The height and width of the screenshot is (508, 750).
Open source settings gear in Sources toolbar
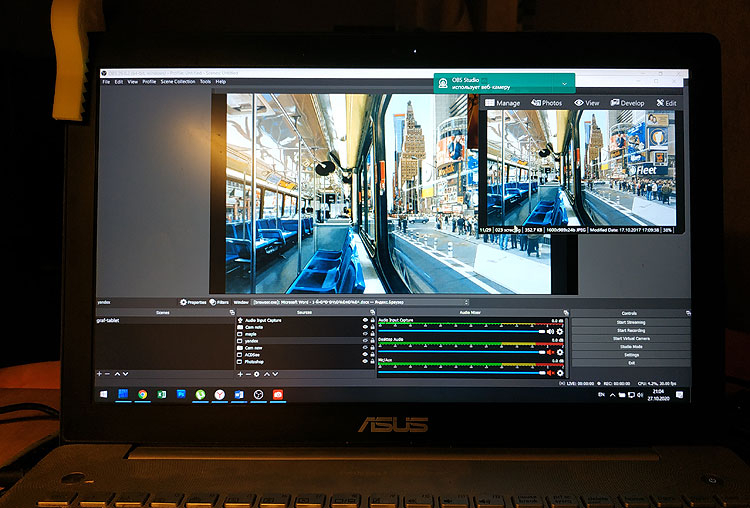pyautogui.click(x=257, y=374)
